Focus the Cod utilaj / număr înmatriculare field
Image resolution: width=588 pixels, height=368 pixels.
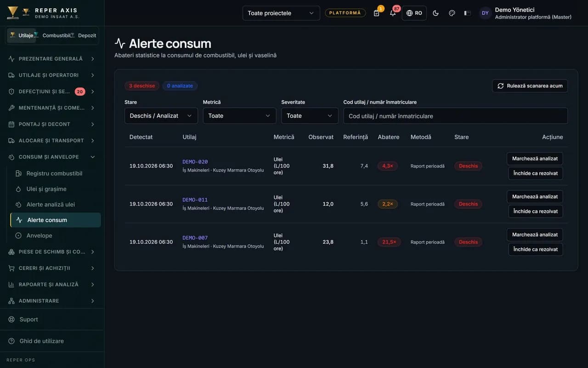(456, 116)
